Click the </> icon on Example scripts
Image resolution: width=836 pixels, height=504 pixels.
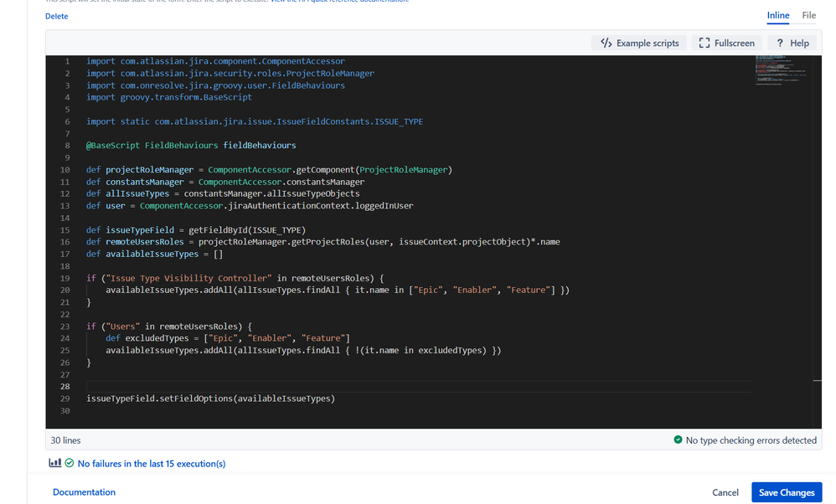[x=605, y=42]
